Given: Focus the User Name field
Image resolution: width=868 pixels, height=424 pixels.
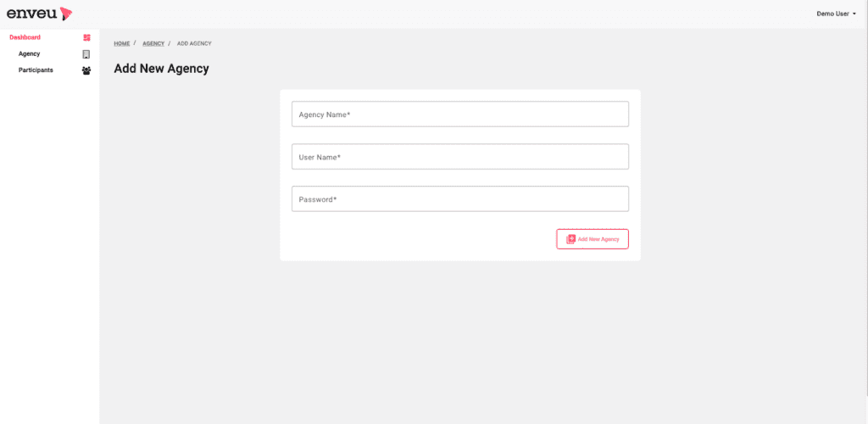Looking at the screenshot, I should 460,157.
